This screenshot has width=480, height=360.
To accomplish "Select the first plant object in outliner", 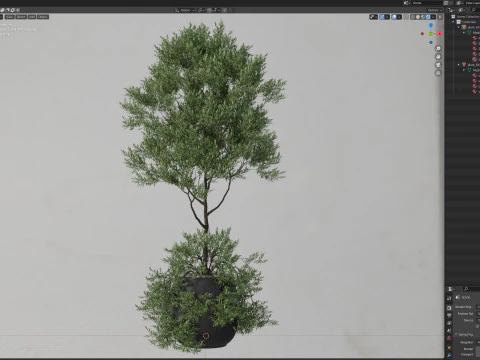I will coord(471,27).
